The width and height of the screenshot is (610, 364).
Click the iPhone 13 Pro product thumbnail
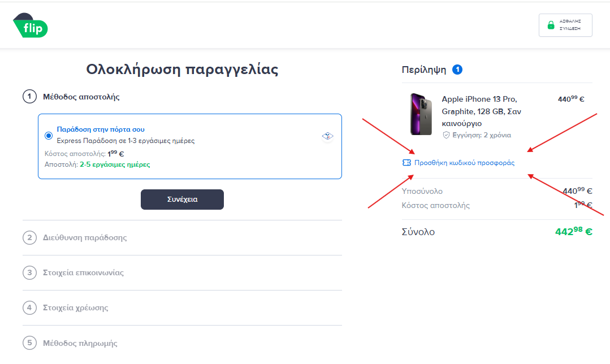pos(421,114)
